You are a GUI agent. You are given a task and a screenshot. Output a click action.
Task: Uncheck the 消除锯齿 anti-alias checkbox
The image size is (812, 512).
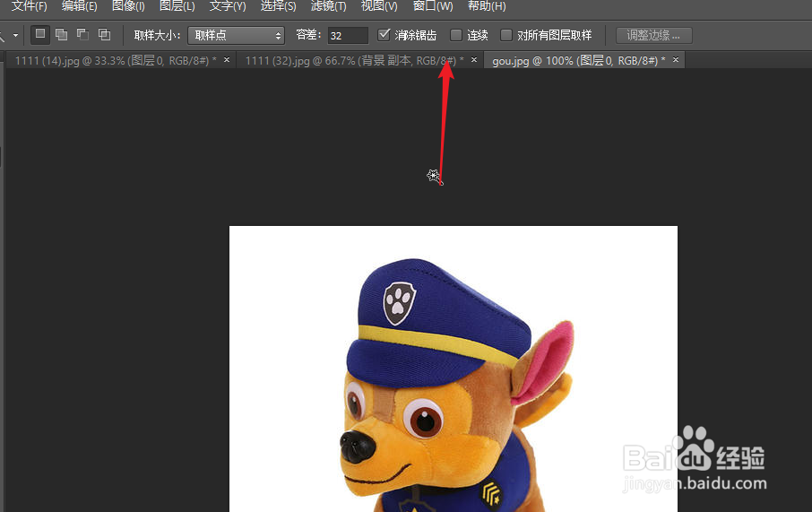(384, 35)
